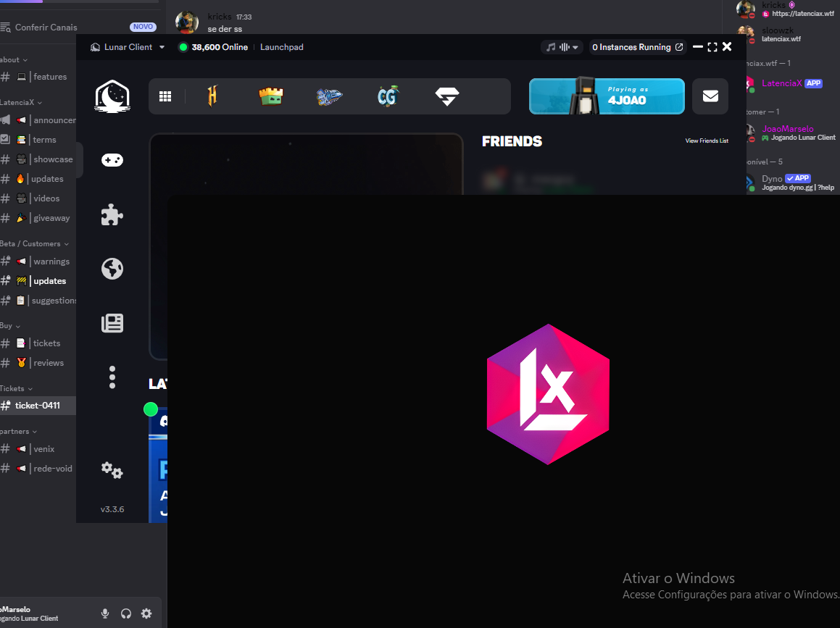Viewport: 840px width, 628px height.
Task: Open Dyno bot member entry
Action: tap(791, 183)
